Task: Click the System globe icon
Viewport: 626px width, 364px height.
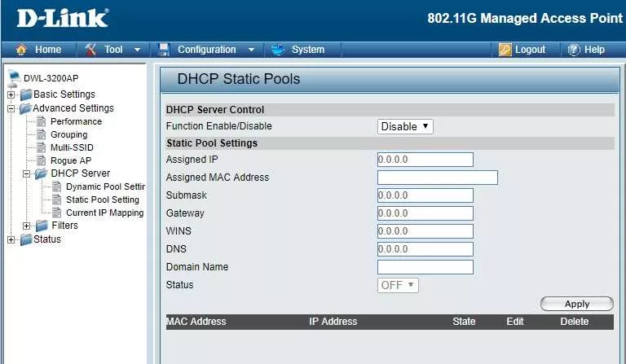Action: [277, 50]
